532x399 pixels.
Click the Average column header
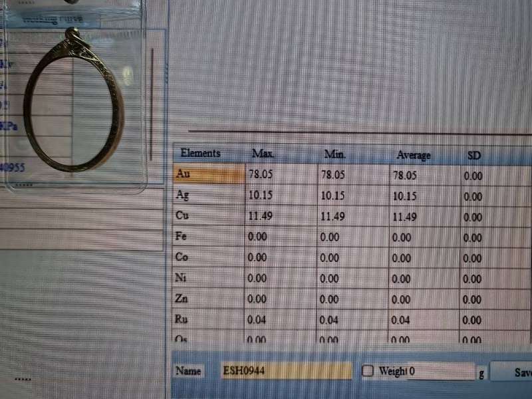click(413, 155)
